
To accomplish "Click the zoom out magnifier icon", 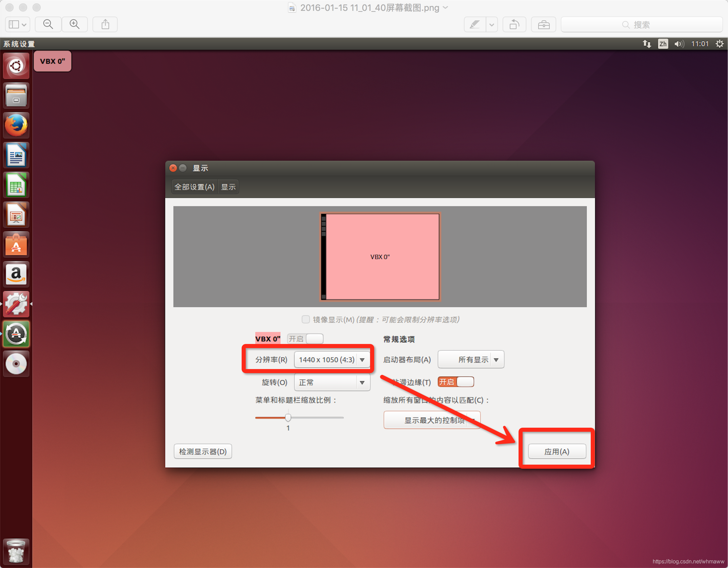I will point(48,24).
